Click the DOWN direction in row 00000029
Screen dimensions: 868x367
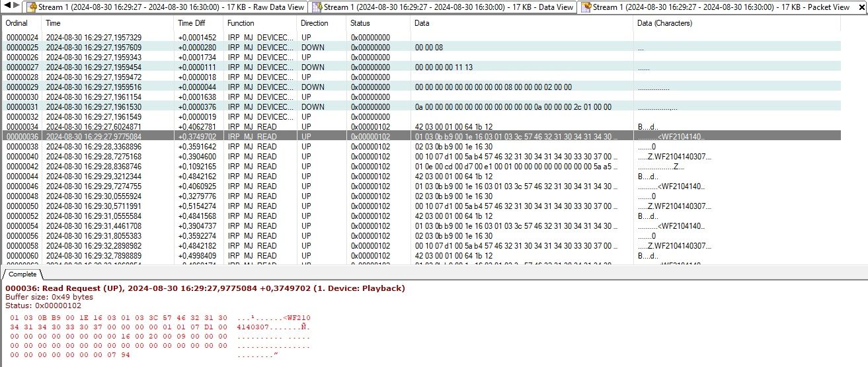pyautogui.click(x=313, y=87)
